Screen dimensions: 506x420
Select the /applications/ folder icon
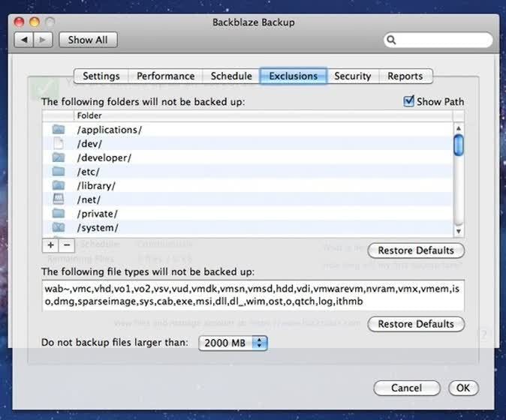click(x=59, y=130)
